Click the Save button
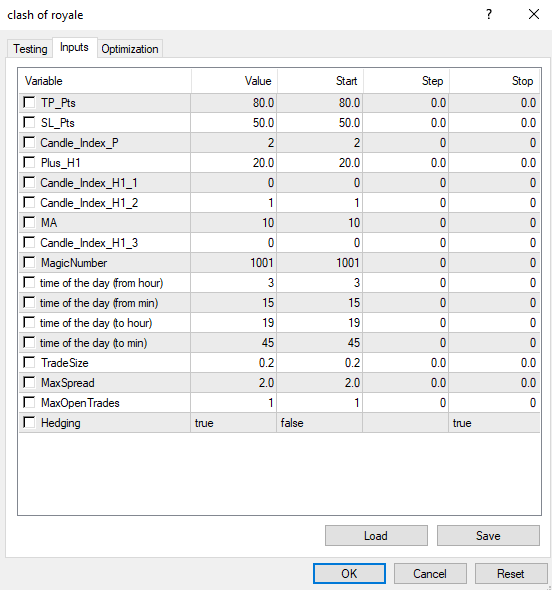The height and width of the screenshot is (590, 552). (x=488, y=535)
